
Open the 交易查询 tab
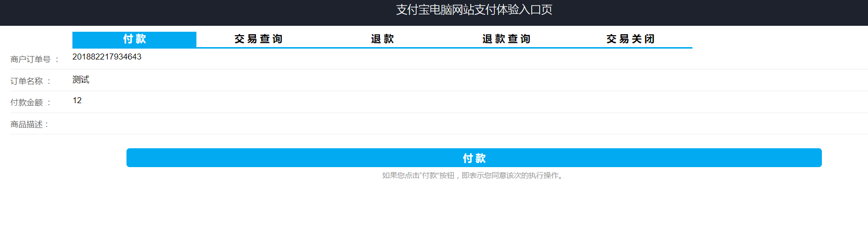tap(258, 39)
